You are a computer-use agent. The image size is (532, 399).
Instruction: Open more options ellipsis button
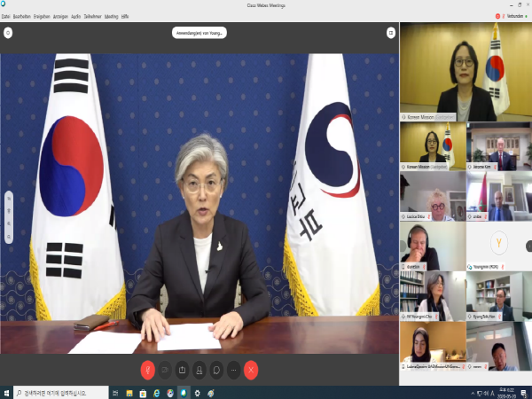tap(234, 369)
